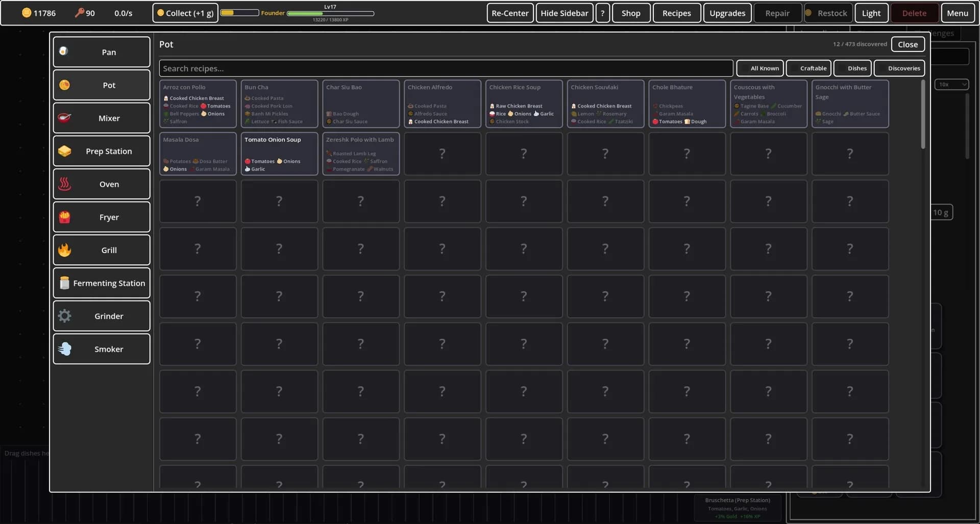The width and height of the screenshot is (980, 524).
Task: Click the Prep Station cheese icon
Action: point(64,151)
